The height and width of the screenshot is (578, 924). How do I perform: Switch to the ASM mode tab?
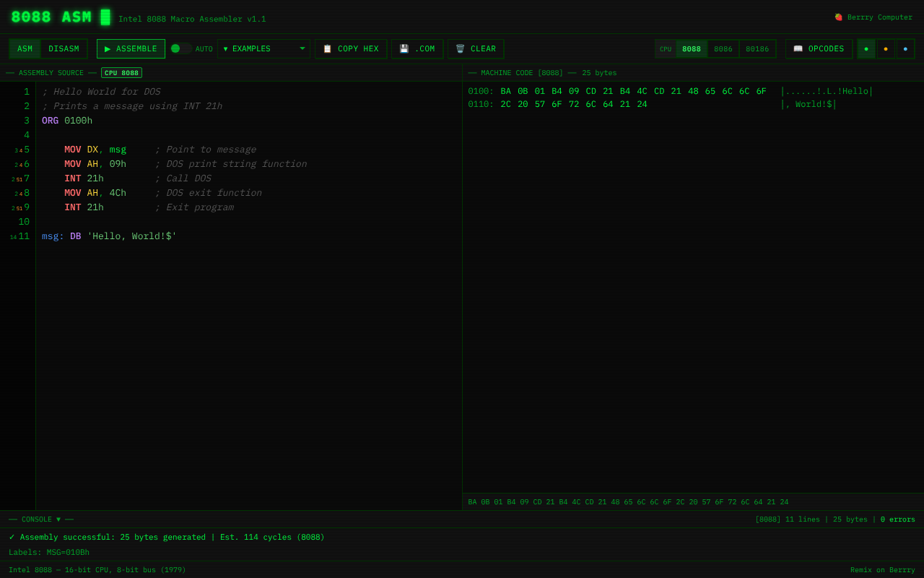pos(25,49)
